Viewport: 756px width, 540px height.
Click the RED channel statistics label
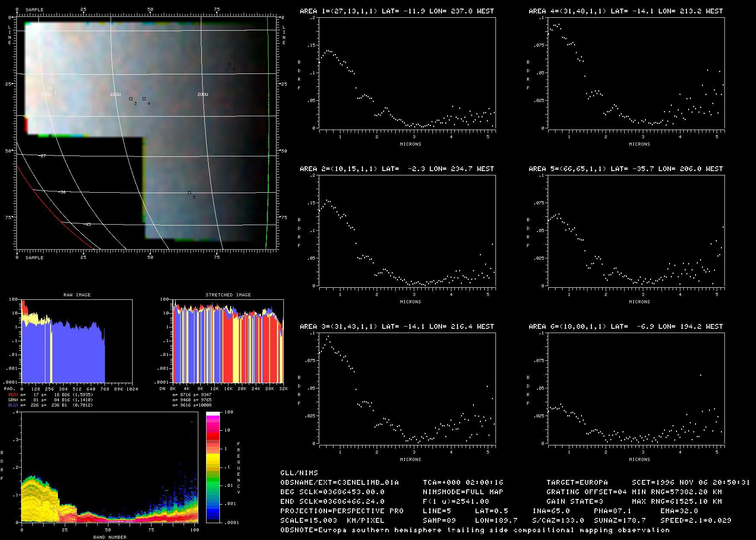(x=51, y=395)
